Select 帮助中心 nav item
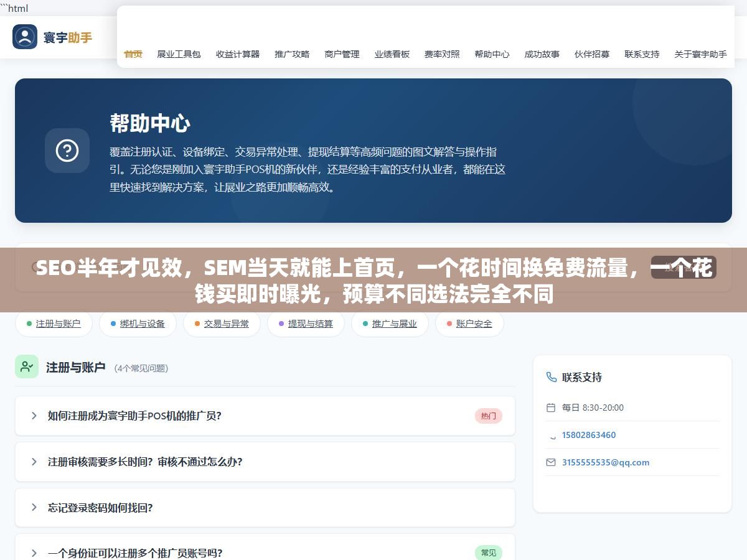The image size is (747, 560). click(492, 54)
